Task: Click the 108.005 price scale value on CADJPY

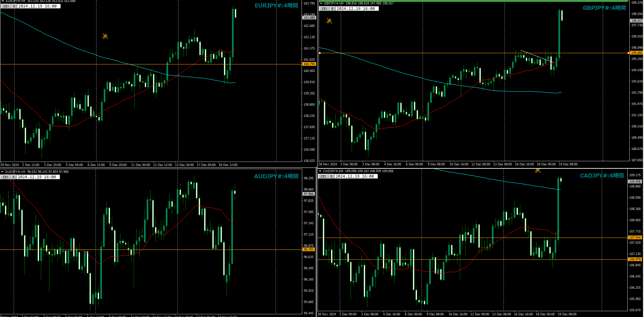Action: (x=635, y=220)
